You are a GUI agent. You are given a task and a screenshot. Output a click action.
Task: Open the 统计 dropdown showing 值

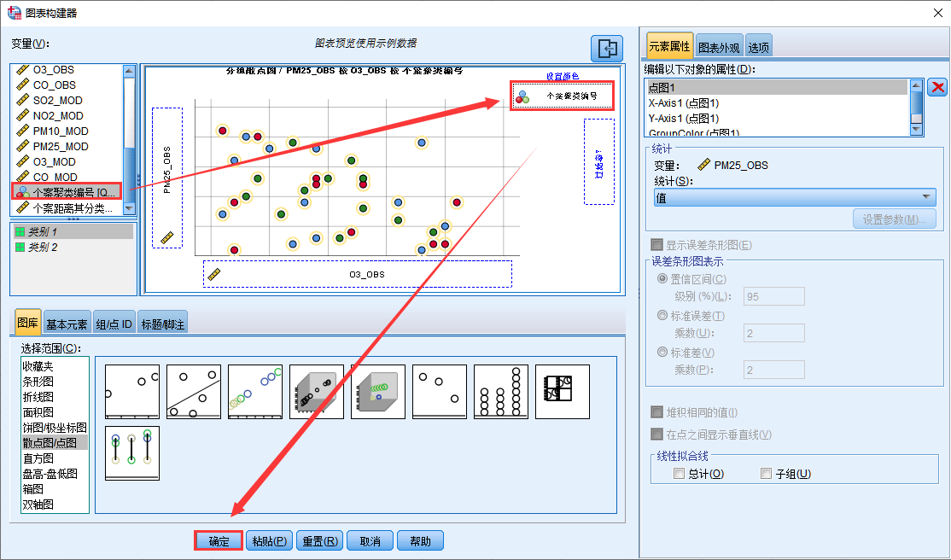click(795, 197)
